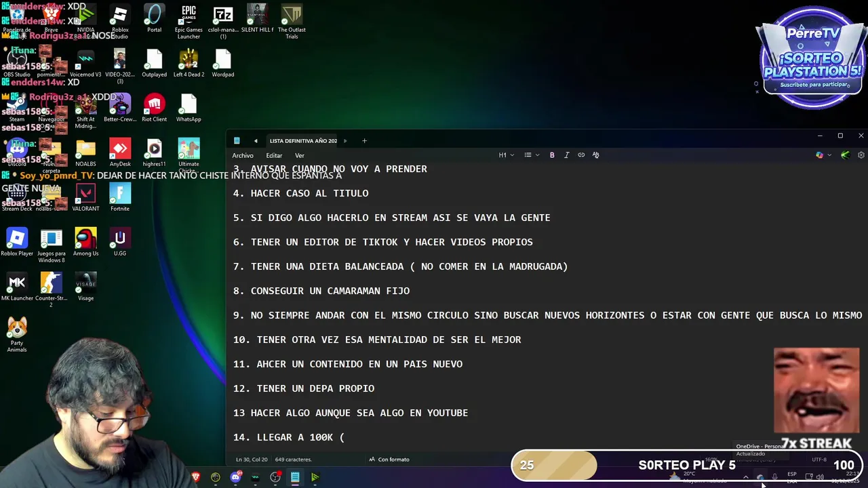Open the Outplayed desktop file
The image size is (868, 488).
pyautogui.click(x=155, y=64)
